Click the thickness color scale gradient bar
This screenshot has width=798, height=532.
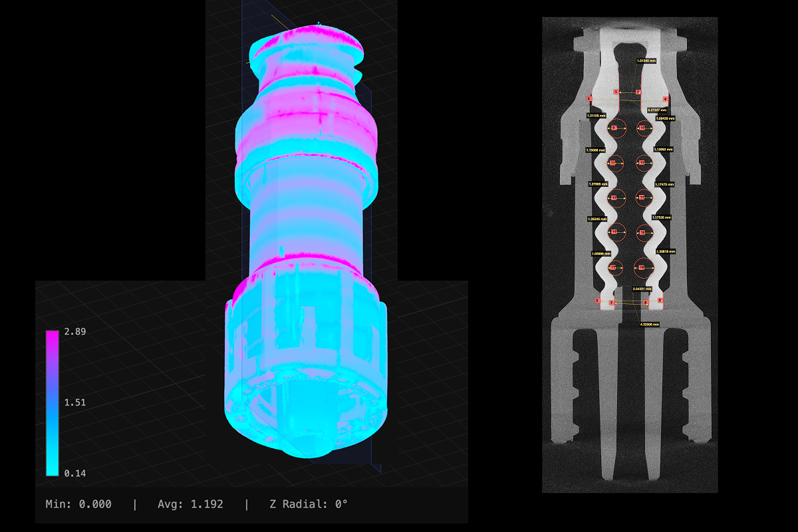(52, 403)
